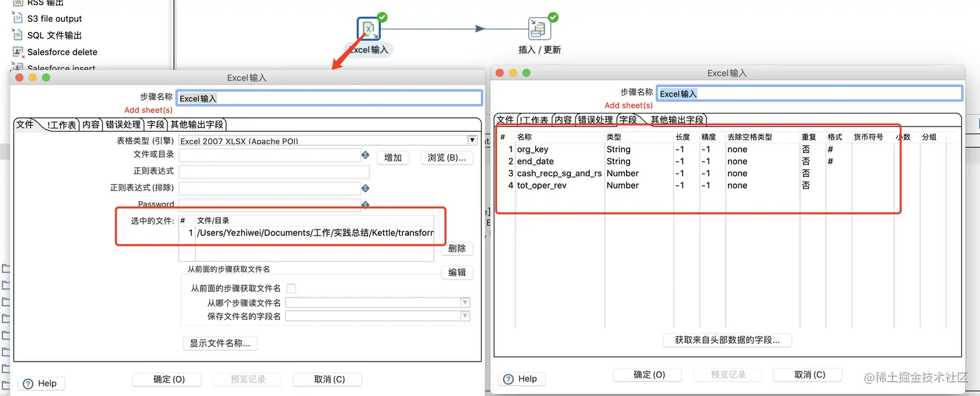Enable 从前面的步骤获取文件名 checkbox
The height and width of the screenshot is (396, 980).
(290, 288)
